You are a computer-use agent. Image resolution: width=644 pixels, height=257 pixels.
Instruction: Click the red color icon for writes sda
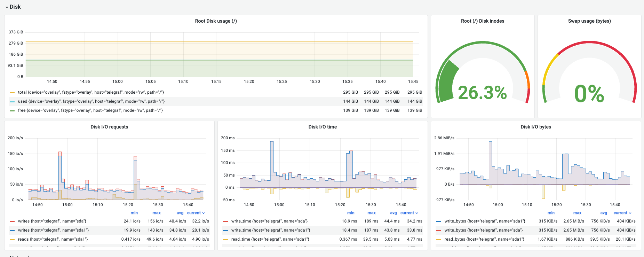pos(12,221)
